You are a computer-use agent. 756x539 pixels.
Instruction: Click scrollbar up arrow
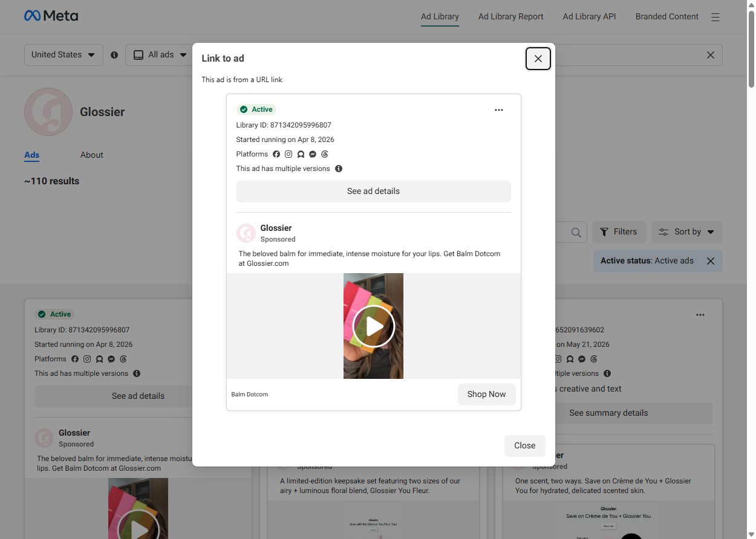click(751, 4)
